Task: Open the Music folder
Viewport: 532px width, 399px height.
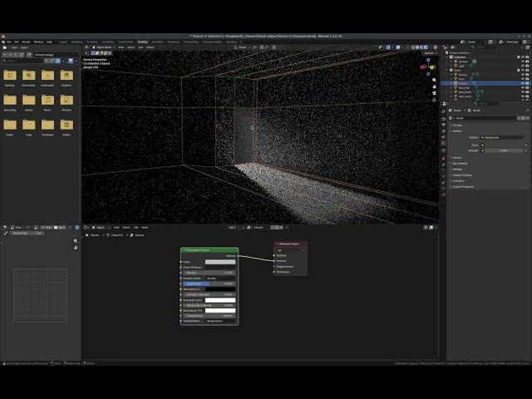Action: point(47,100)
